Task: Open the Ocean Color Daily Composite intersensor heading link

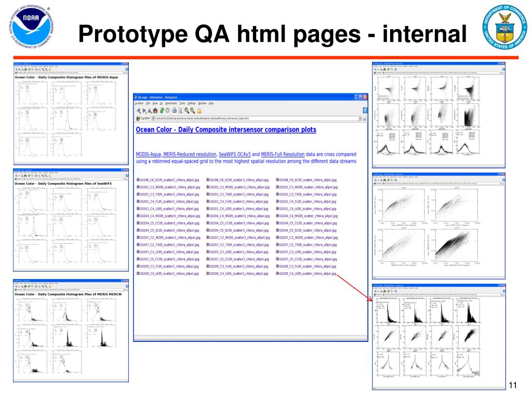Action: 226,129
